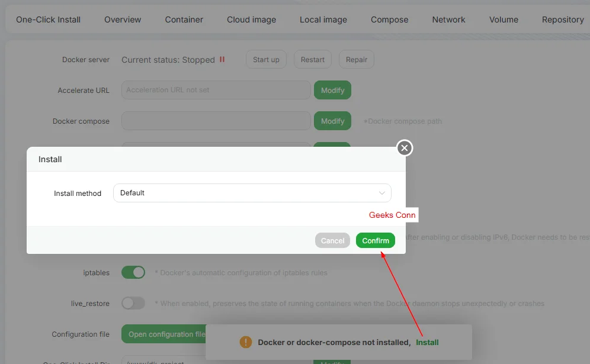Open the Repository tab
The height and width of the screenshot is (364, 590).
[x=562, y=20]
